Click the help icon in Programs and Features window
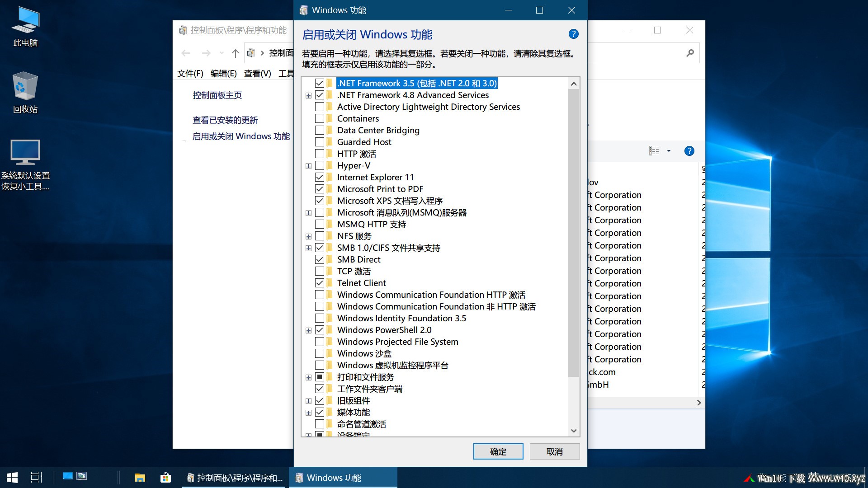The width and height of the screenshot is (868, 488). point(689,151)
